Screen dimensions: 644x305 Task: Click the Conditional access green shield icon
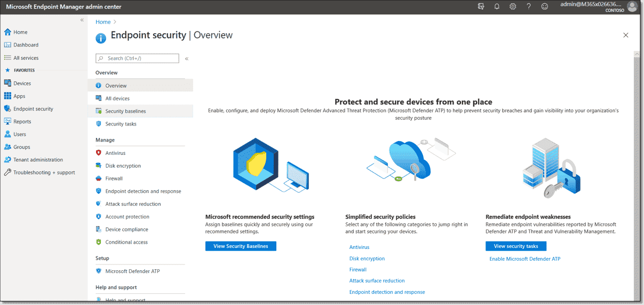[99, 242]
